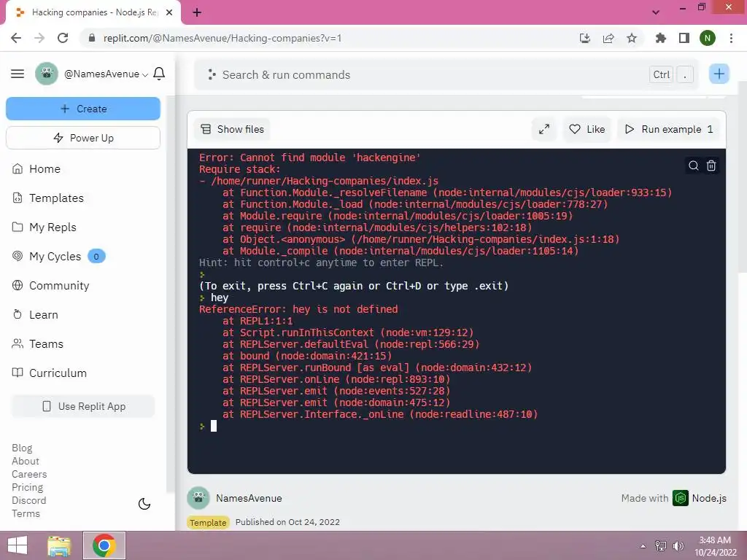Viewport: 747px width, 560px height.
Task: Expand the console to fullscreen
Action: [x=543, y=130]
